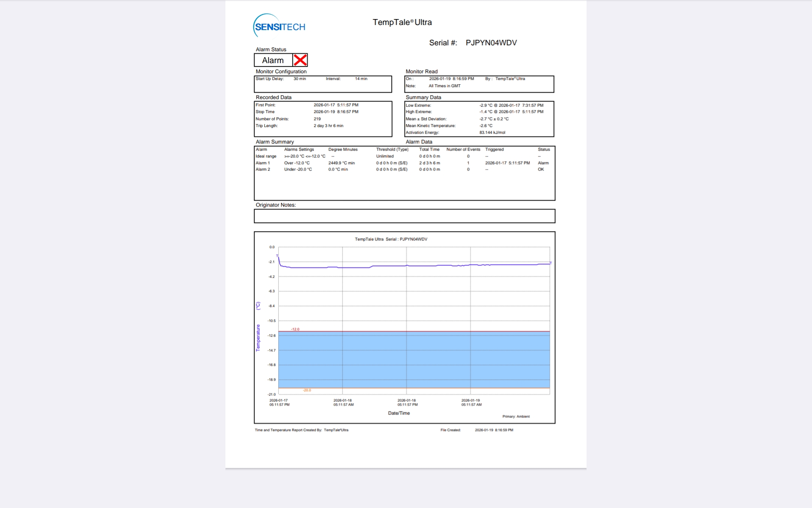
Task: Click the -20.0 lower threshold label on chart
Action: [x=307, y=390]
